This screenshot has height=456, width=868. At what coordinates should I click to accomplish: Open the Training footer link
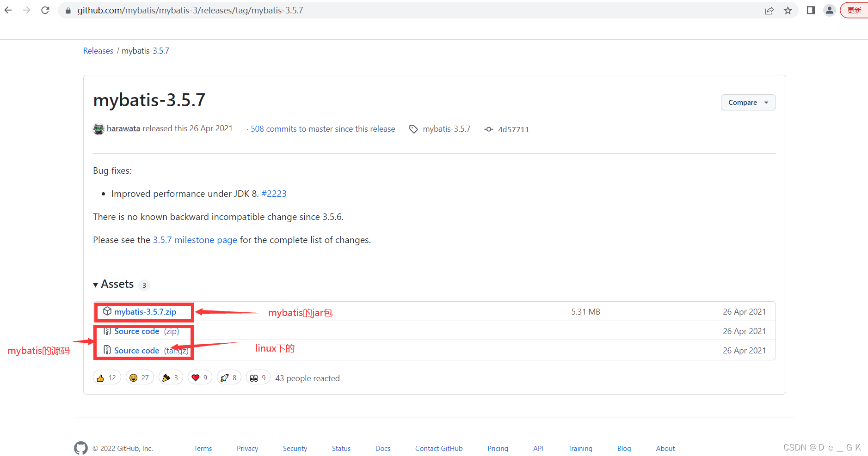click(580, 449)
